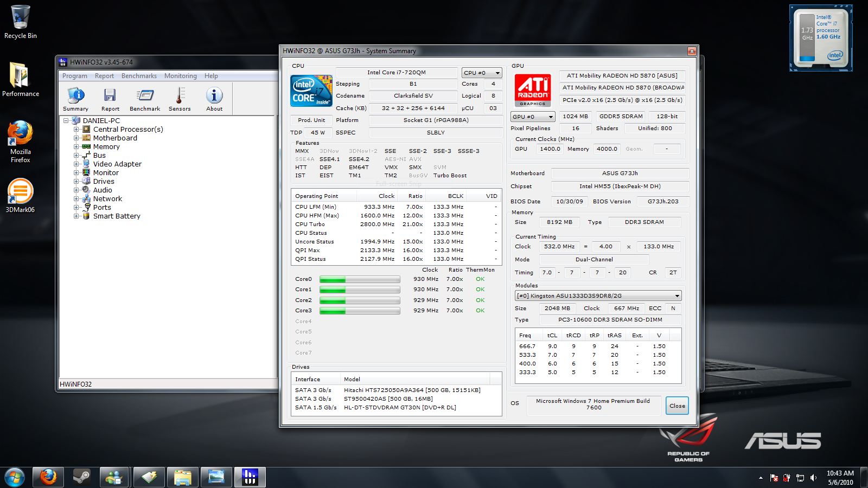Open the Monitoring menu
The width and height of the screenshot is (868, 488).
point(181,76)
